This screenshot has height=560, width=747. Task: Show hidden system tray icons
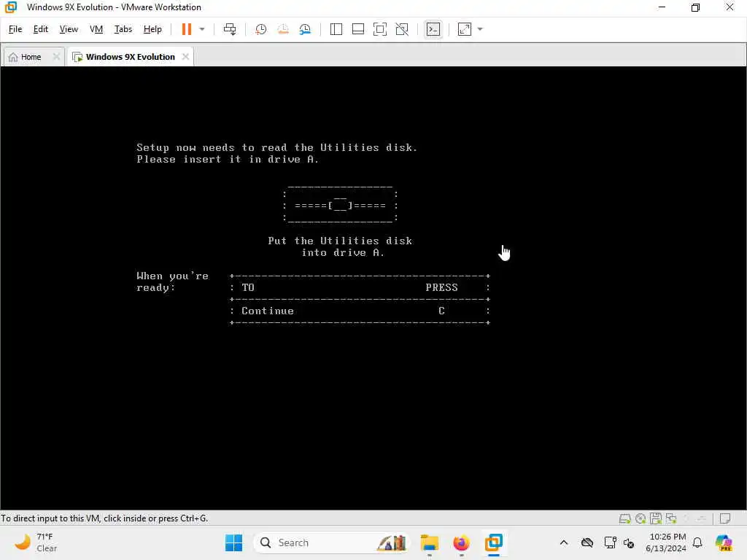pyautogui.click(x=564, y=542)
